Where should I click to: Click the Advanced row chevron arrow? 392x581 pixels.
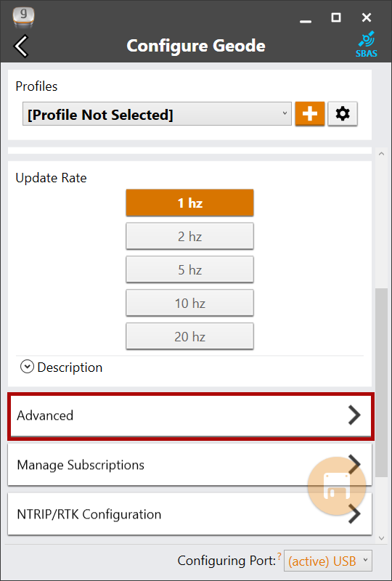click(354, 415)
